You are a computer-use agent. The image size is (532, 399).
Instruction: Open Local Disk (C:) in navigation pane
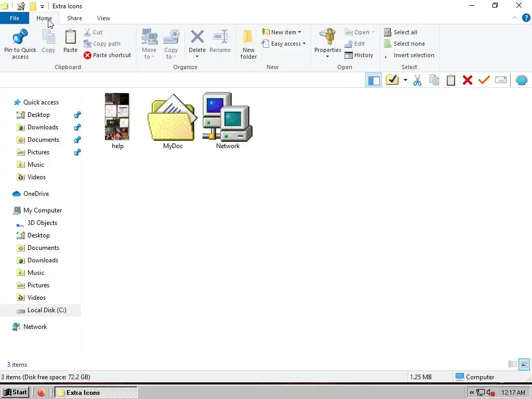click(x=41, y=310)
